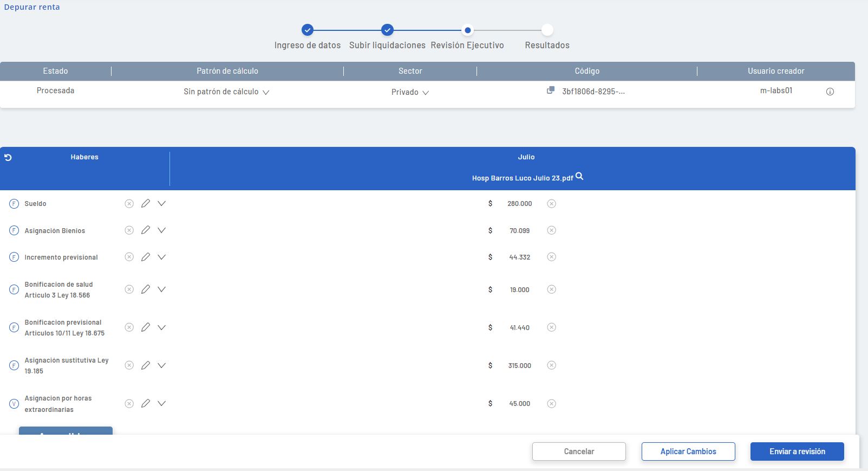Click the info icon next to m-labs01
Image resolution: width=868 pixels, height=471 pixels.
830,92
